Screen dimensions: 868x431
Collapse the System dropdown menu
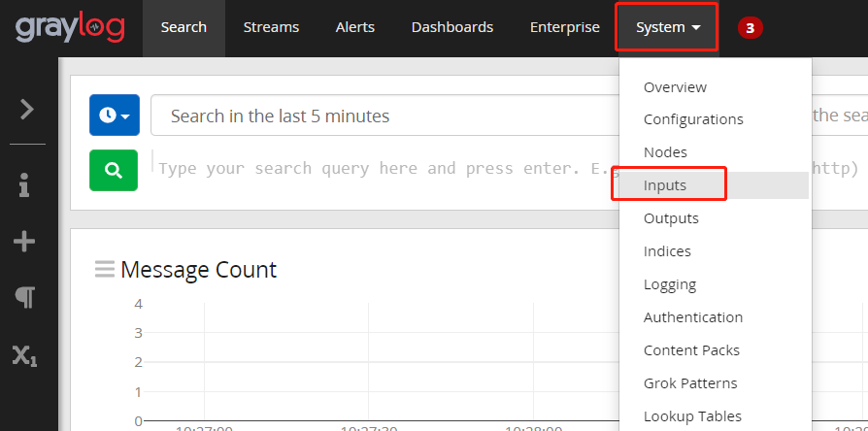669,27
